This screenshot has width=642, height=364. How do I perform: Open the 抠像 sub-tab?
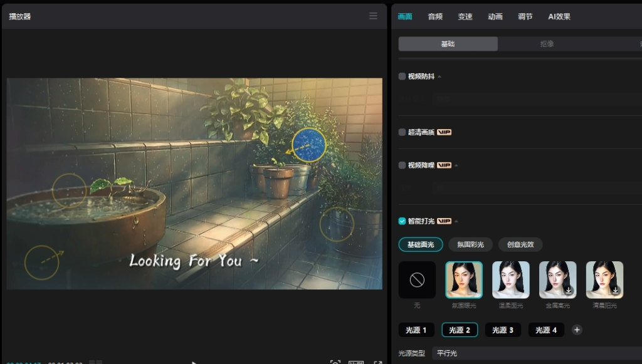pyautogui.click(x=547, y=44)
